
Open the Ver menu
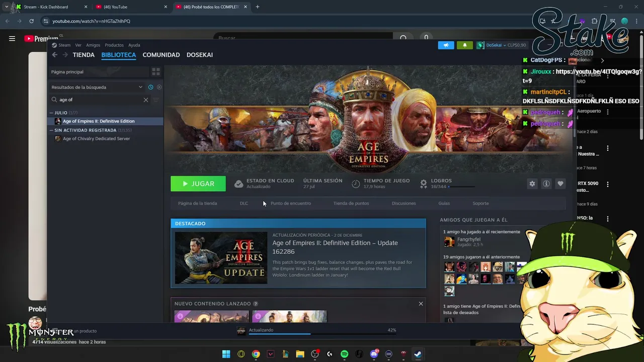coord(78,45)
